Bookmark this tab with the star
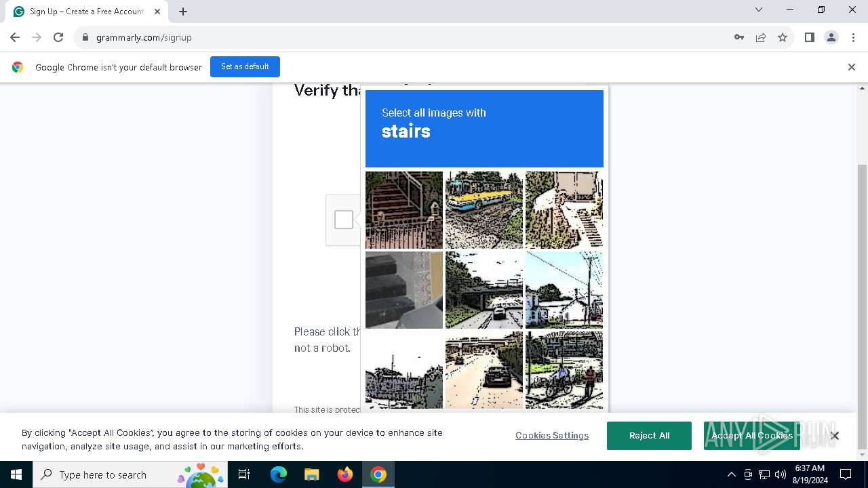 (x=783, y=37)
